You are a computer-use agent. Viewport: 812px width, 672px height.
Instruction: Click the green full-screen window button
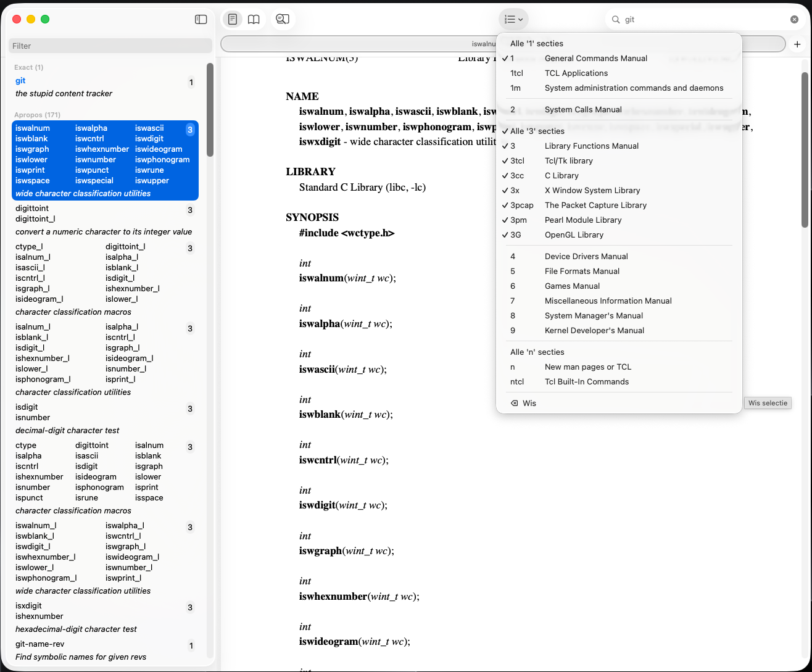tap(45, 19)
